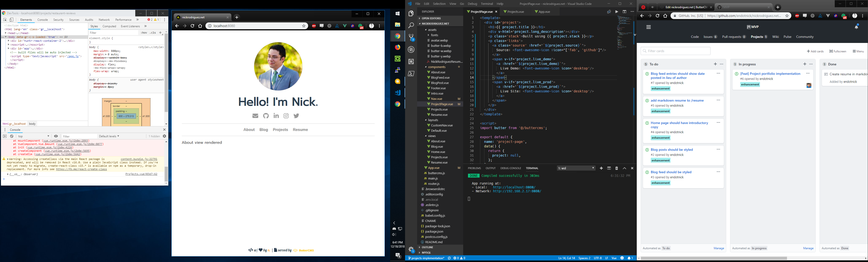Open the top context dropdown in Console

[34, 136]
